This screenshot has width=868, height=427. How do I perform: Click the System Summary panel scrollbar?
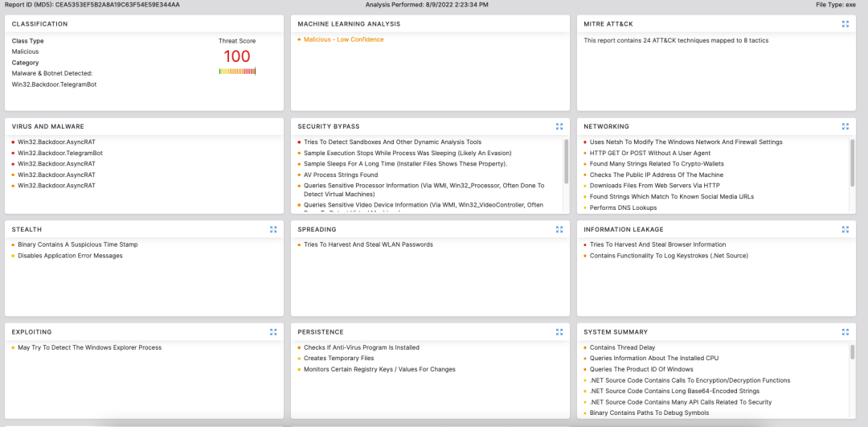pyautogui.click(x=852, y=352)
